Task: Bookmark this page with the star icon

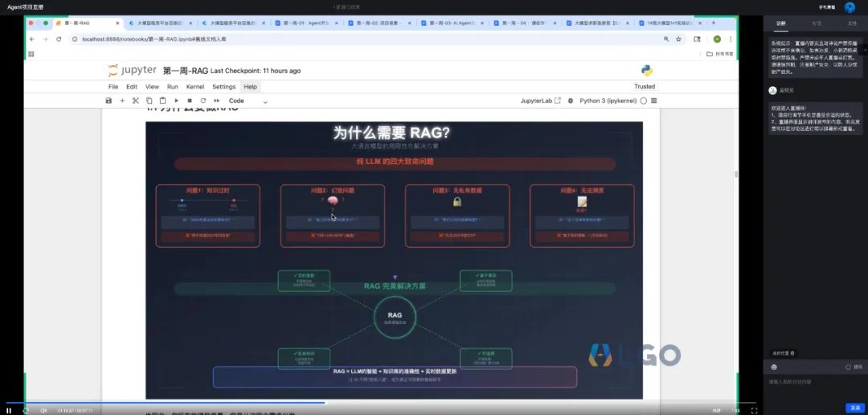Action: tap(678, 39)
